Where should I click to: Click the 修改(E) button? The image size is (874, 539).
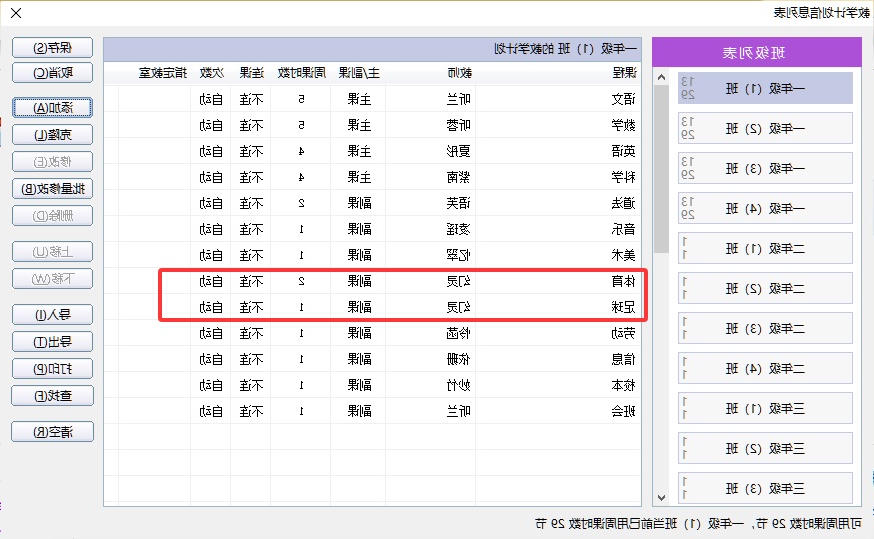pyautogui.click(x=52, y=162)
